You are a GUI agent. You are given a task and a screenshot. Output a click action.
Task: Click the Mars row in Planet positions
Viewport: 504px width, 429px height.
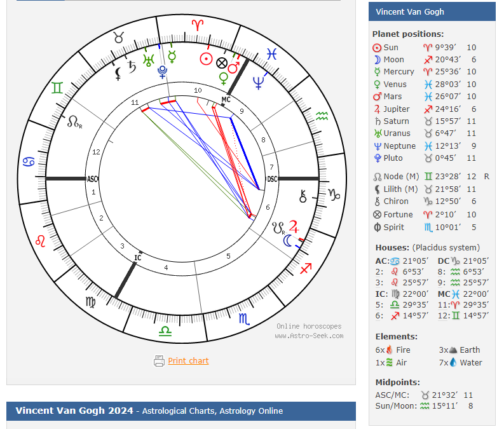[x=425, y=97]
